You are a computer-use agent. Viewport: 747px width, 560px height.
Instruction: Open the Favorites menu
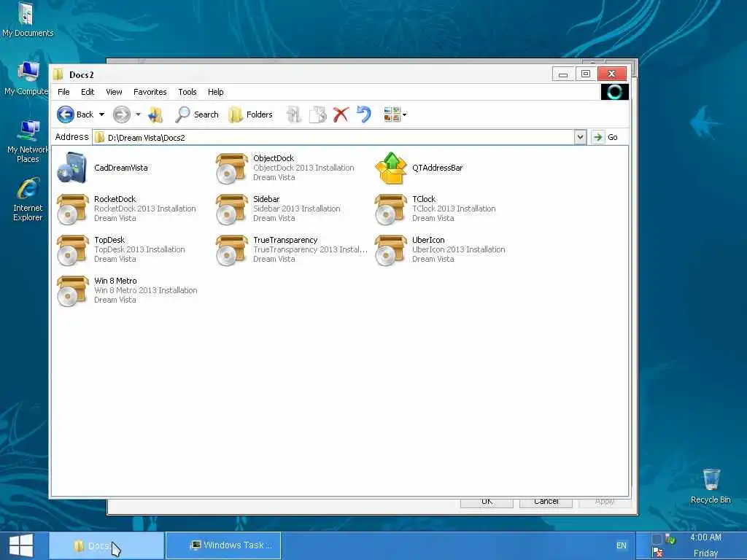click(x=150, y=92)
